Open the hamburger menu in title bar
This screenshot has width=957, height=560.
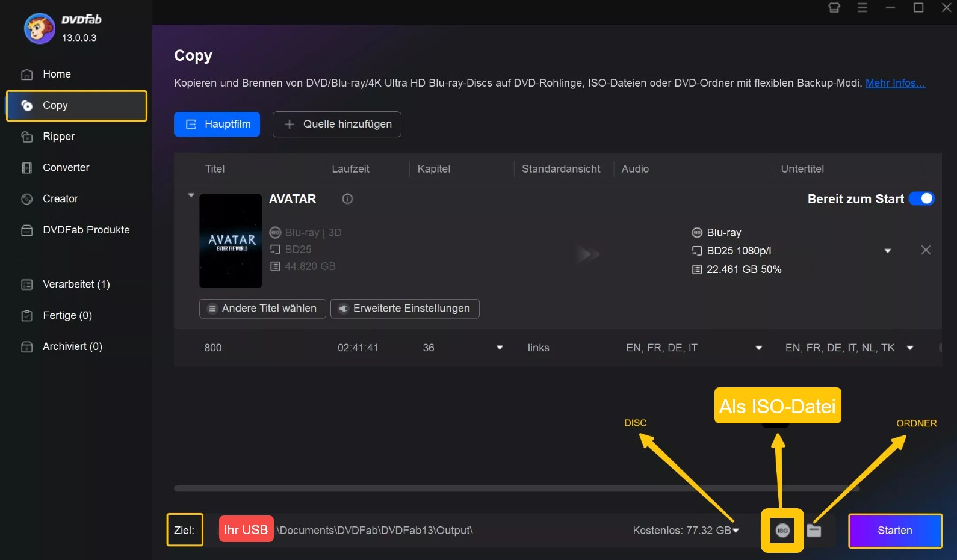pos(863,8)
